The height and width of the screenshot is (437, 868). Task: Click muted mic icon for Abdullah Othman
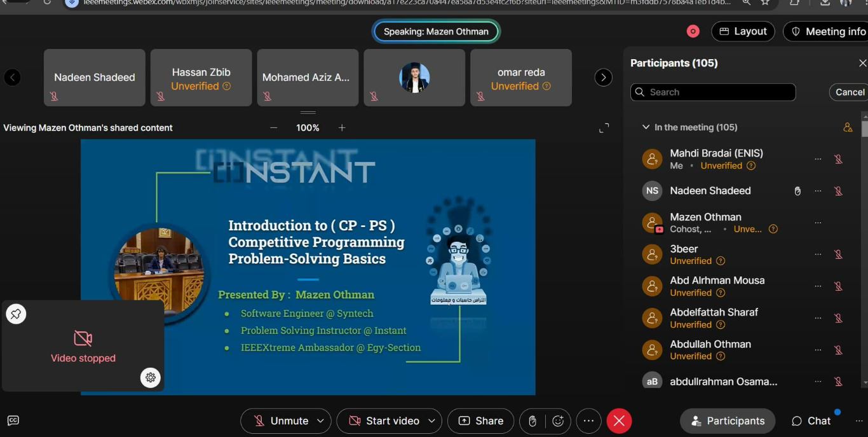tap(838, 350)
